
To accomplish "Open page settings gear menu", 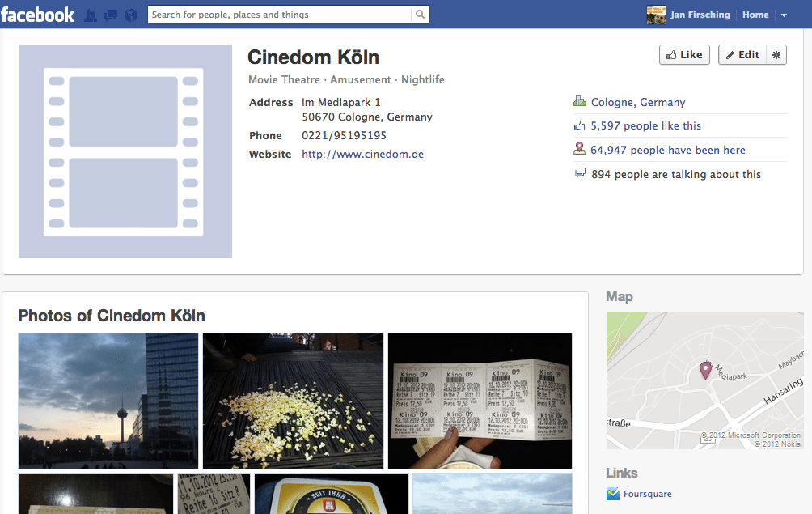I will [776, 54].
